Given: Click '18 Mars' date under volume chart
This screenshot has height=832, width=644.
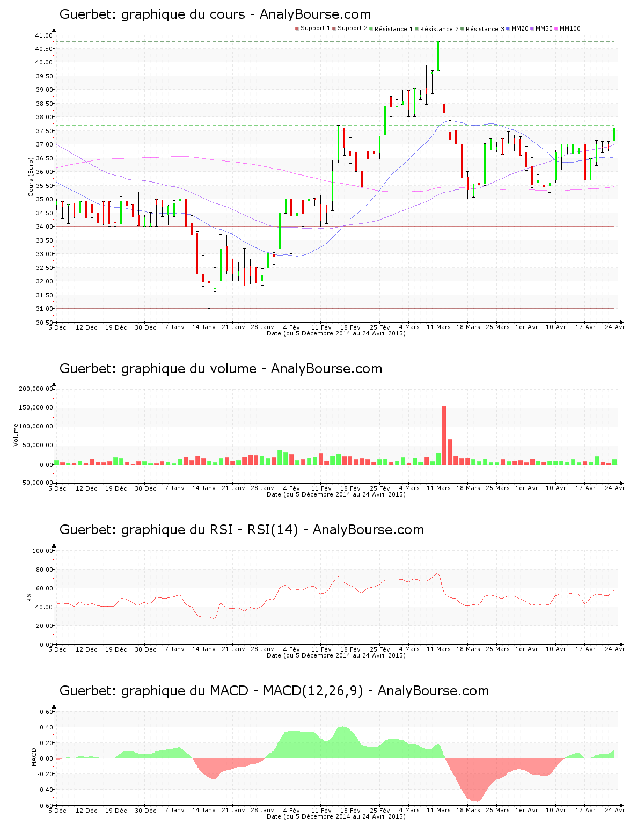Looking at the screenshot, I should point(468,488).
